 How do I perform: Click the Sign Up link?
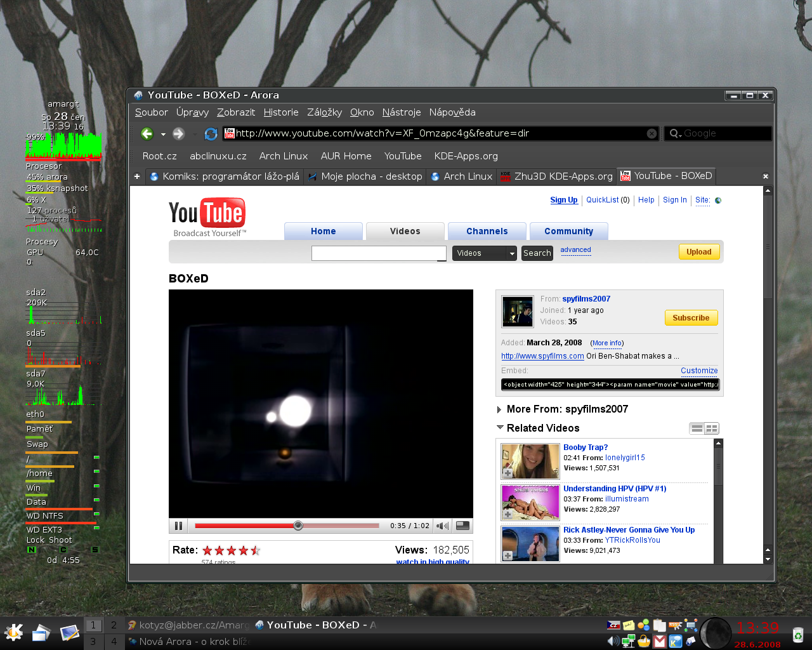click(x=564, y=200)
